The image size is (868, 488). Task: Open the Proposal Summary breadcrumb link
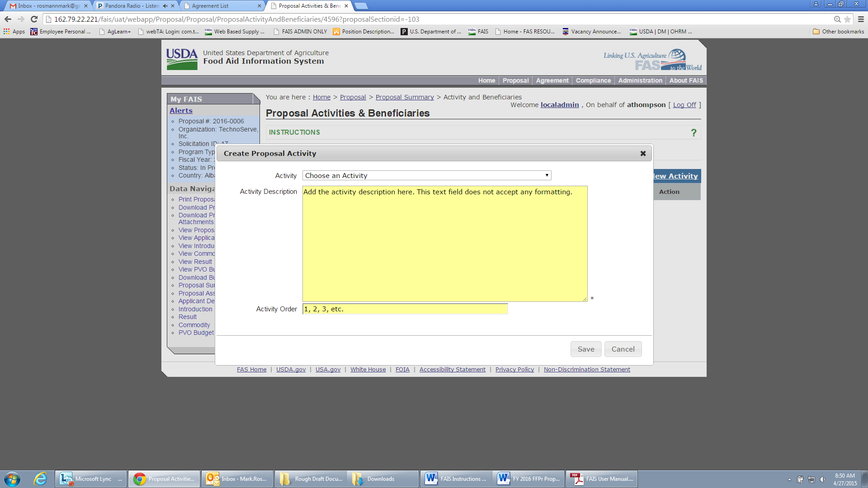tap(404, 97)
